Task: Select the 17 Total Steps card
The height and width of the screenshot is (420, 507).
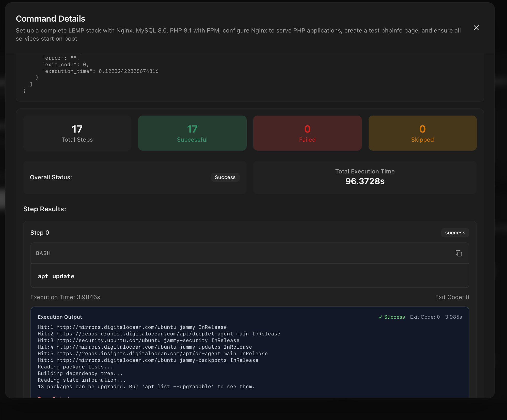Action: tap(77, 133)
